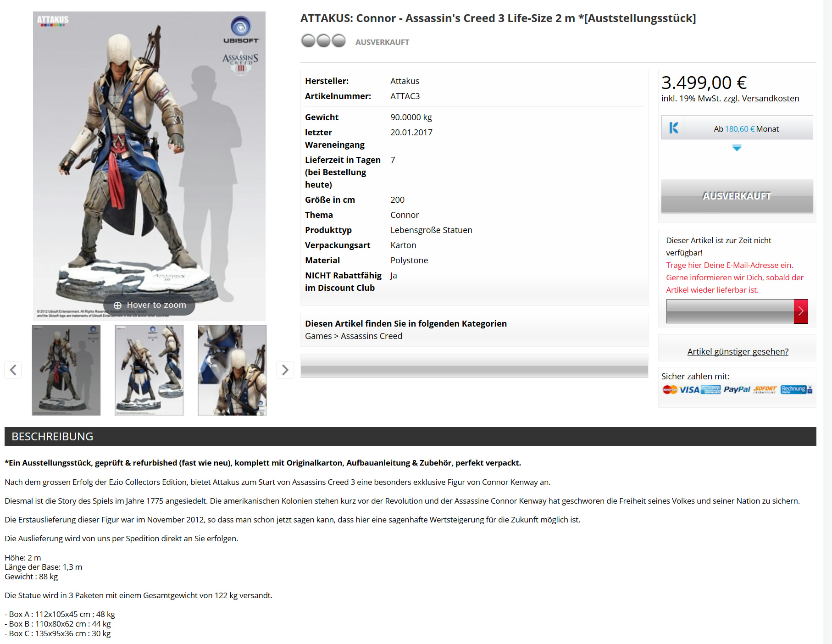Click the Sofort payment logo

pos(765,389)
